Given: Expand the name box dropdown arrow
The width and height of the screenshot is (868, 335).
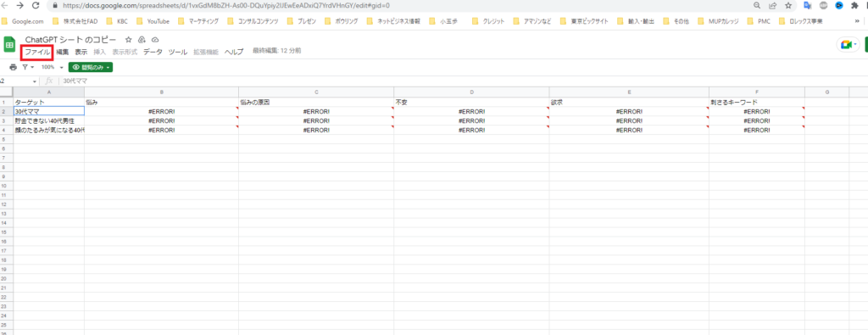Looking at the screenshot, I should [x=34, y=81].
